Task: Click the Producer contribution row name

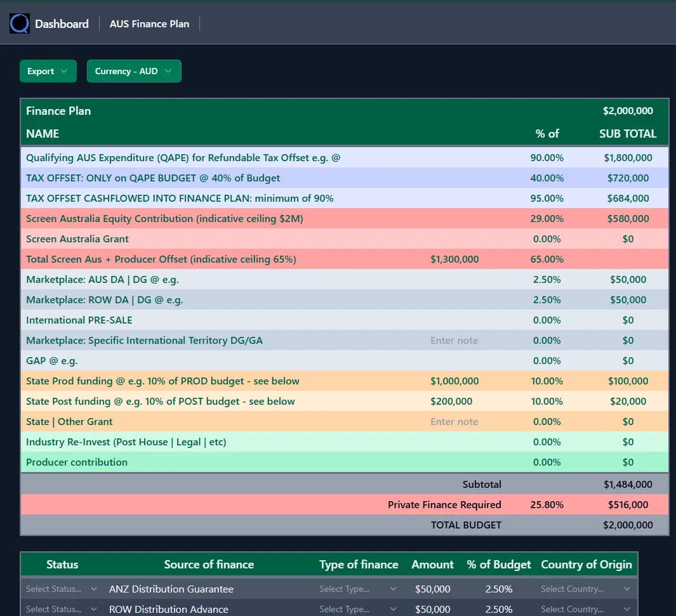Action: (77, 462)
